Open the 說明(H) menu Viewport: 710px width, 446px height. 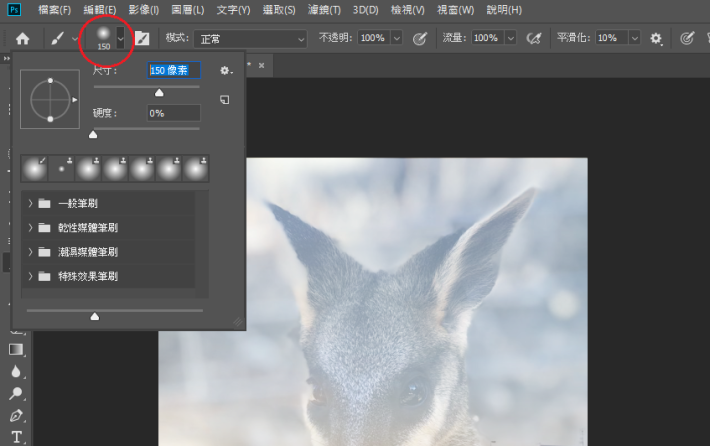click(504, 10)
